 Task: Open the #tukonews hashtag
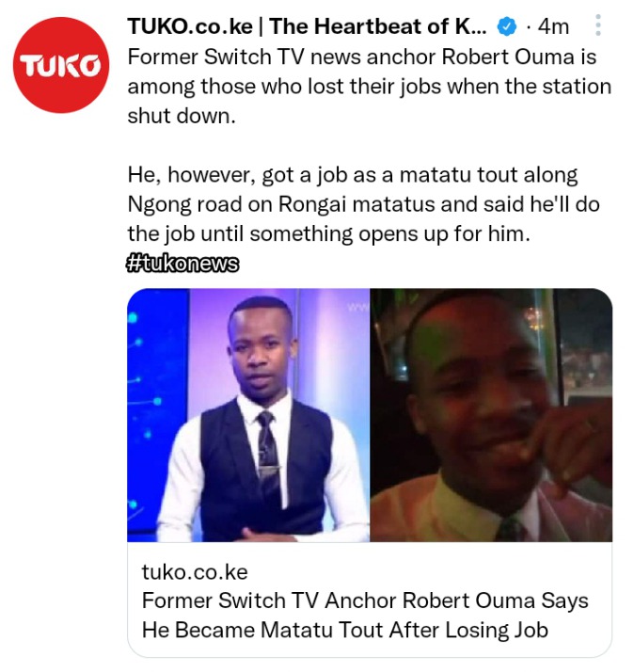click(x=182, y=264)
